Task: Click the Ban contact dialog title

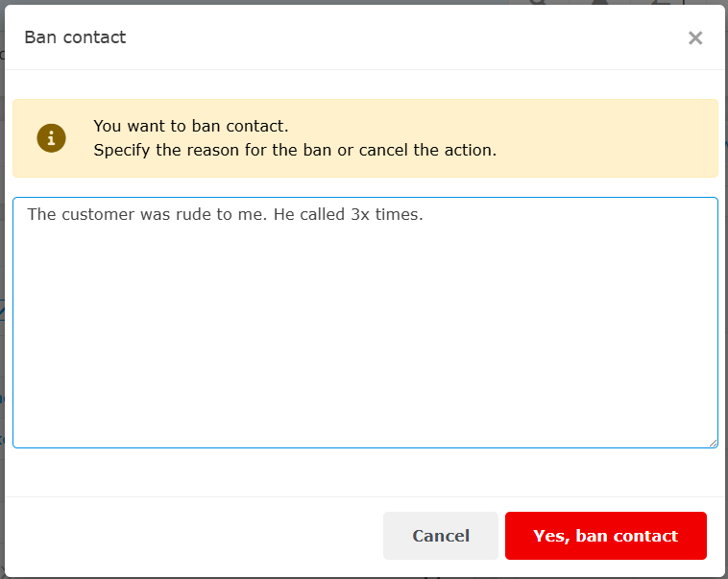Action: pyautogui.click(x=75, y=37)
